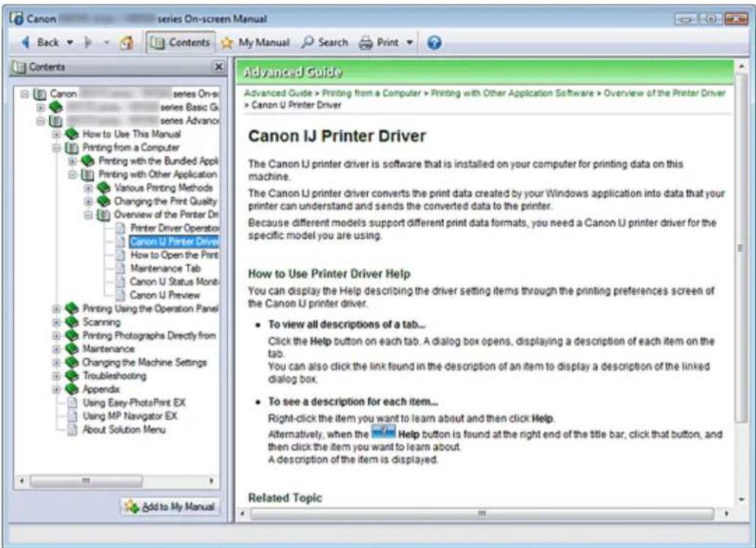The height and width of the screenshot is (548, 756).
Task: Select Printing Using the Operation Panel item
Action: (x=150, y=308)
